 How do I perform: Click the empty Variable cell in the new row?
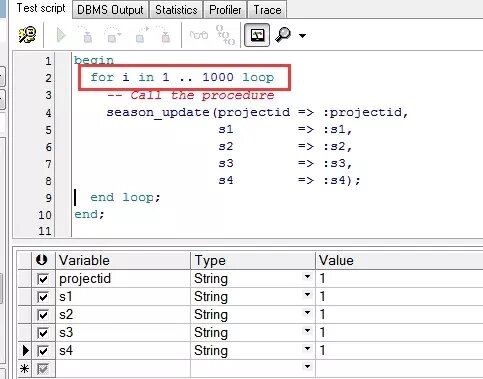tap(123, 369)
